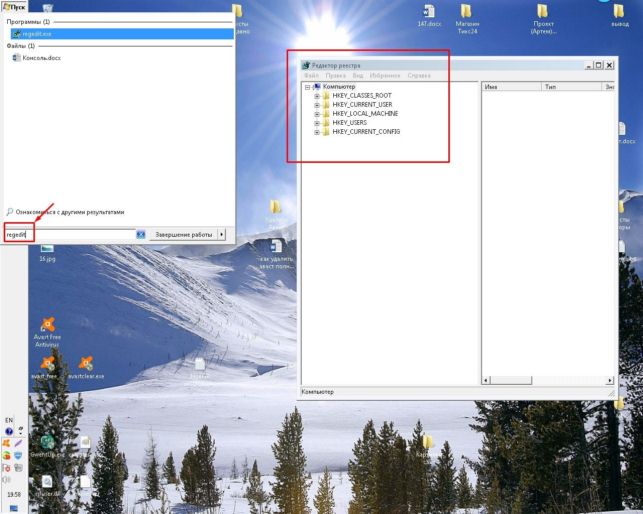Open the Справка menu in Registry Editor
643x514 pixels.
(419, 75)
